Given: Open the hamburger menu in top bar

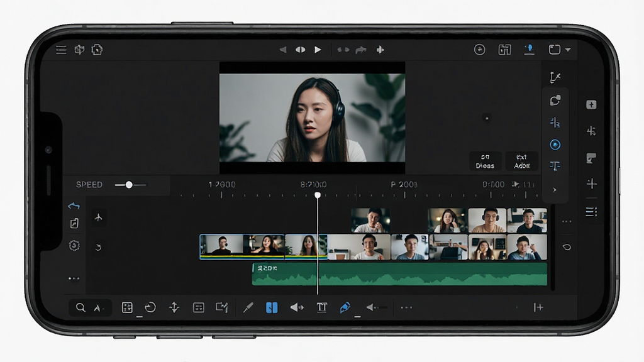Looking at the screenshot, I should pos(61,50).
